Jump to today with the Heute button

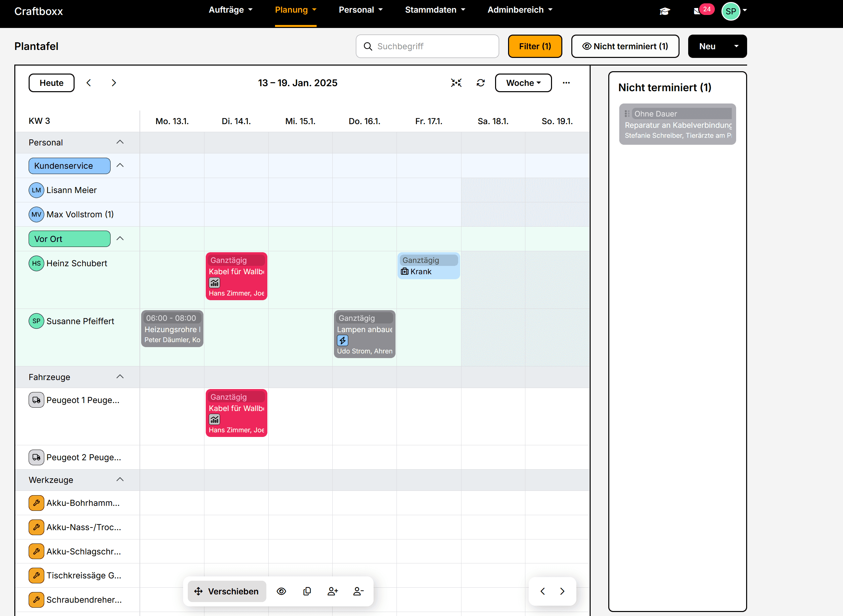[51, 83]
